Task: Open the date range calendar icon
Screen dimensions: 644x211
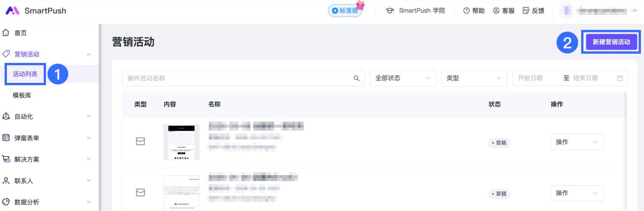Action: [x=619, y=78]
